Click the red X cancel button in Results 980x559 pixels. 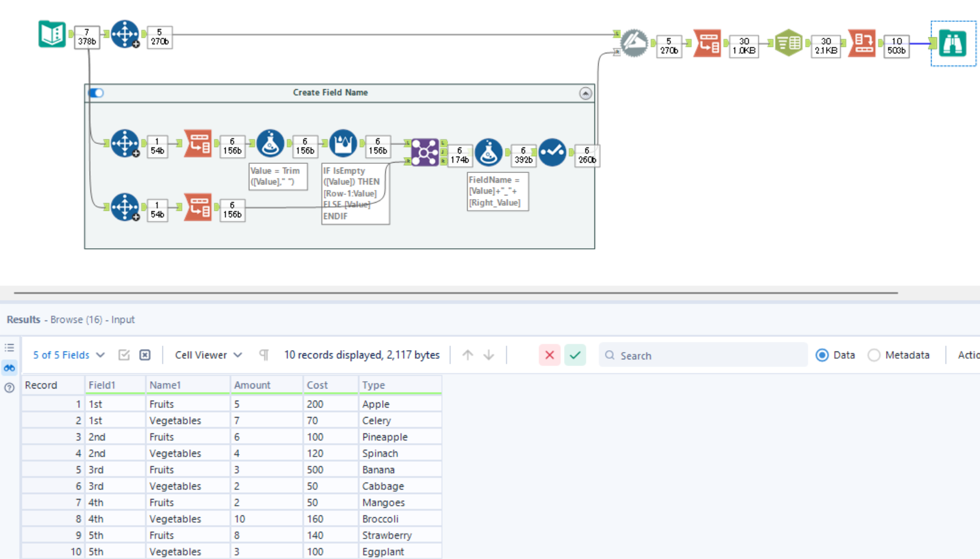(549, 355)
